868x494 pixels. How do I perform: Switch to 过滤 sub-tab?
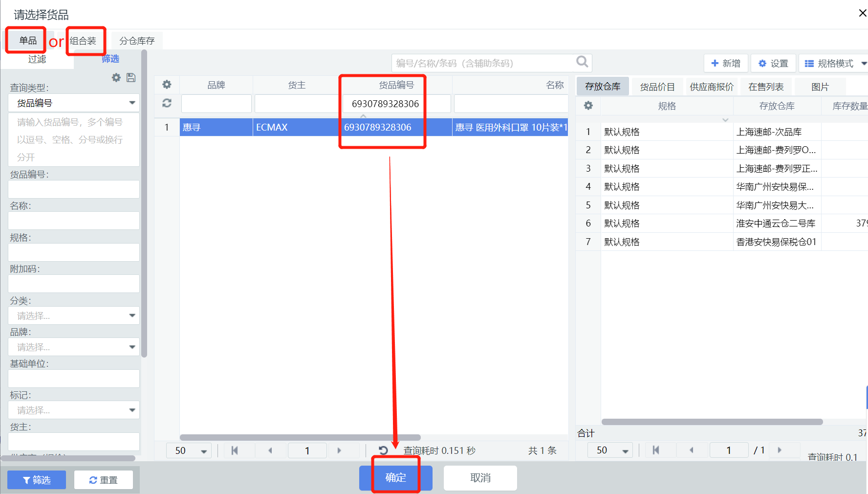point(37,59)
